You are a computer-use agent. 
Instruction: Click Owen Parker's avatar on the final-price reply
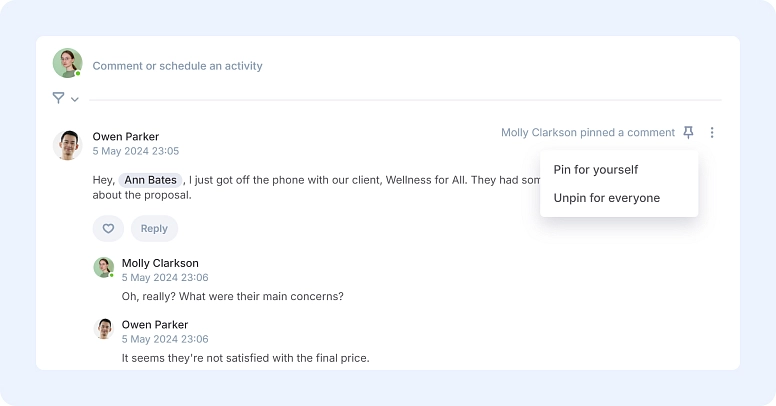click(103, 329)
